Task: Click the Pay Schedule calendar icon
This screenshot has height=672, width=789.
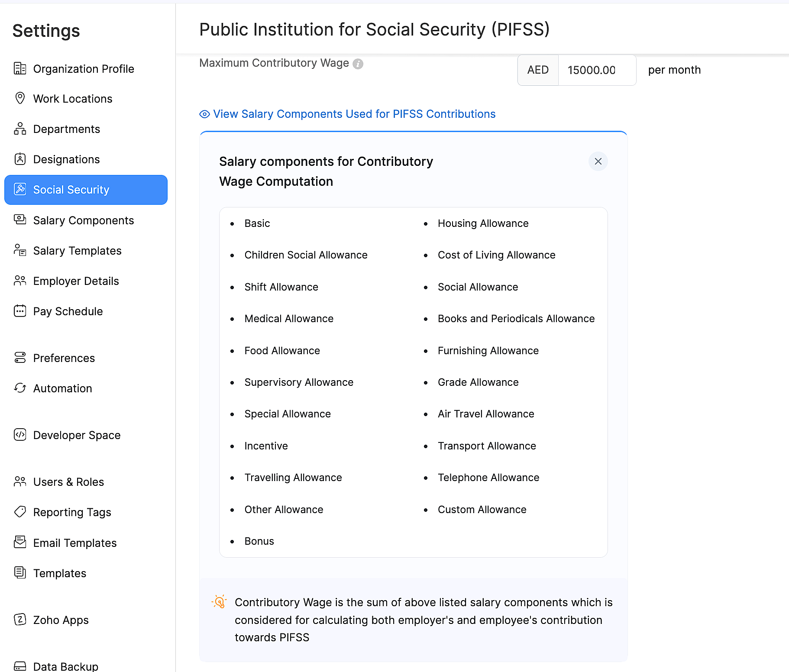Action: coord(20,311)
